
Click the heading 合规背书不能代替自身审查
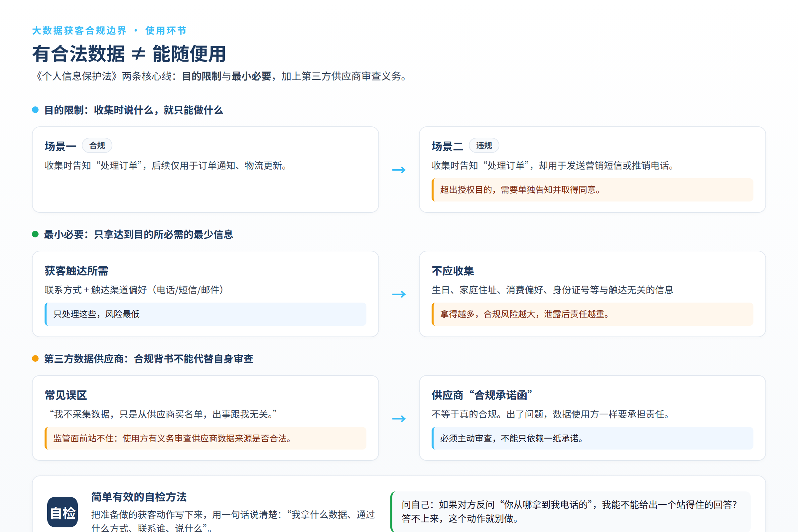(x=194, y=359)
